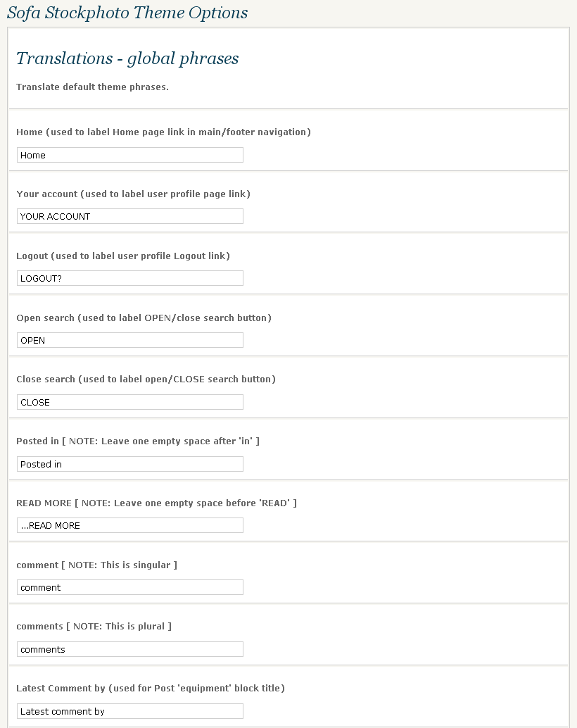Click the Logout link label description
577x728 pixels.
123,256
